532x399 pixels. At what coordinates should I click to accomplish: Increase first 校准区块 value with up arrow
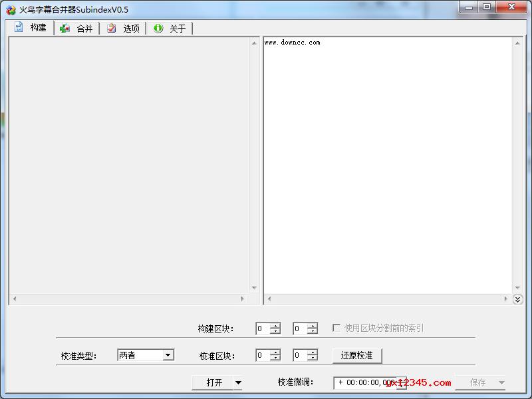275,352
